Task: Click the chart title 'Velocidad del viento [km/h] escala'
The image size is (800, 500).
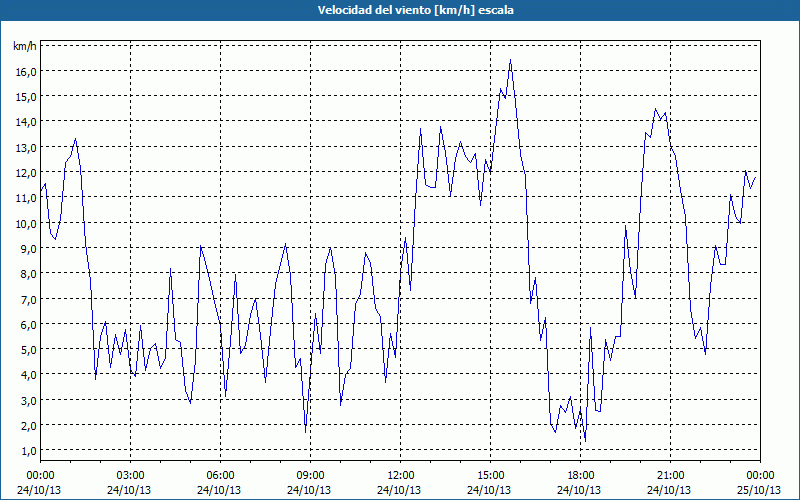Action: (415, 10)
